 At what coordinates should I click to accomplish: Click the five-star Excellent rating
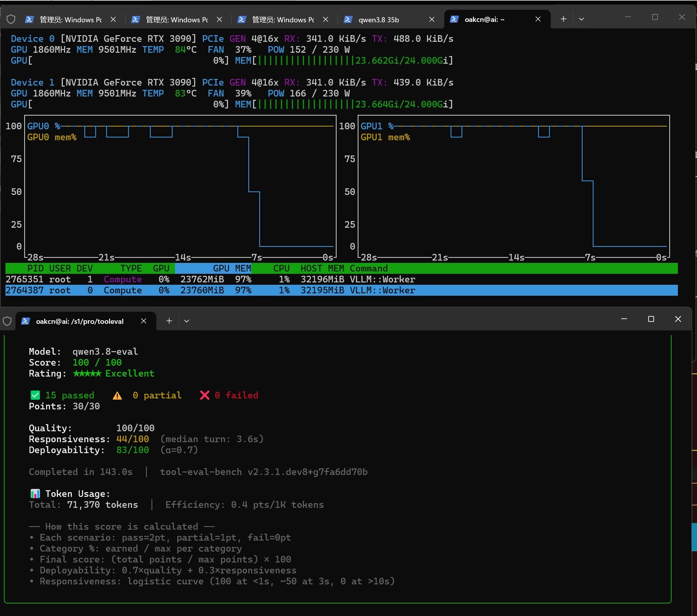point(114,373)
